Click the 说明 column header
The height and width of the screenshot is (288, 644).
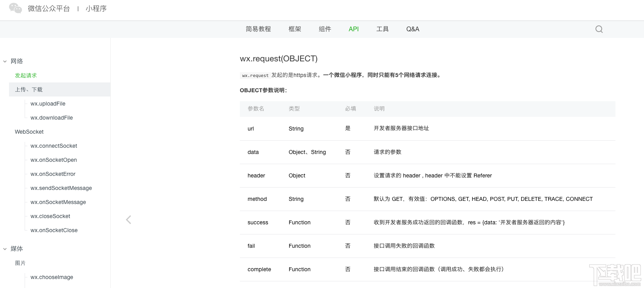pyautogui.click(x=379, y=109)
